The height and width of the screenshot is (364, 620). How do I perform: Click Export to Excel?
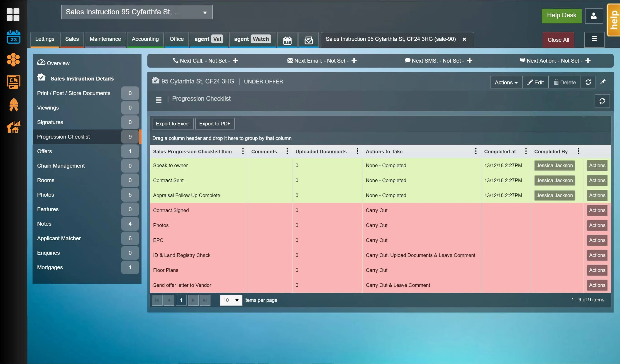[x=173, y=124]
